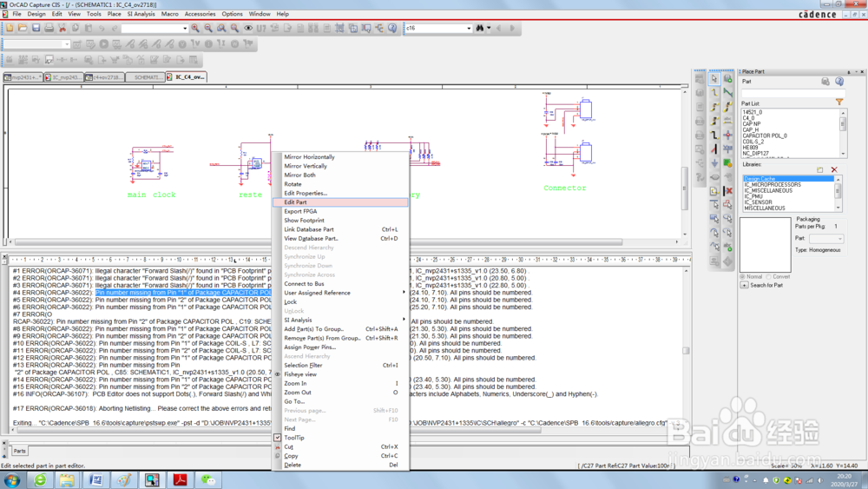The height and width of the screenshot is (489, 868).
Task: Save the design with floppy icon
Action: (x=36, y=28)
